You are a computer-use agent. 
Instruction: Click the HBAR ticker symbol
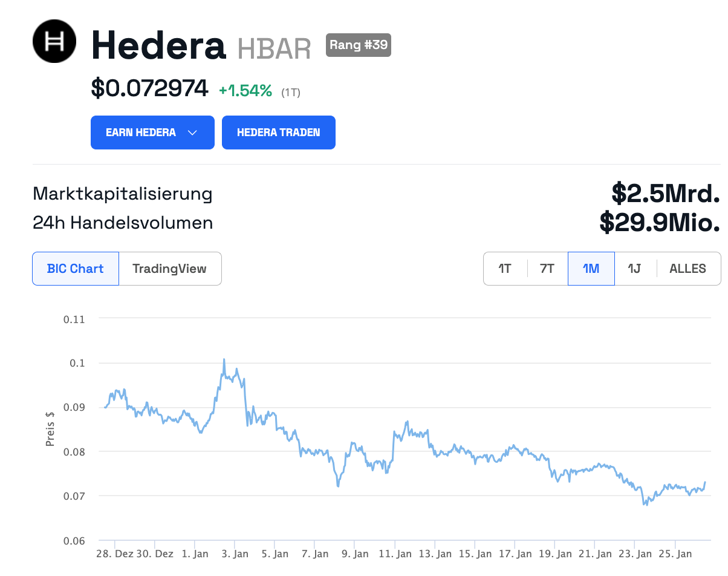pyautogui.click(x=274, y=48)
